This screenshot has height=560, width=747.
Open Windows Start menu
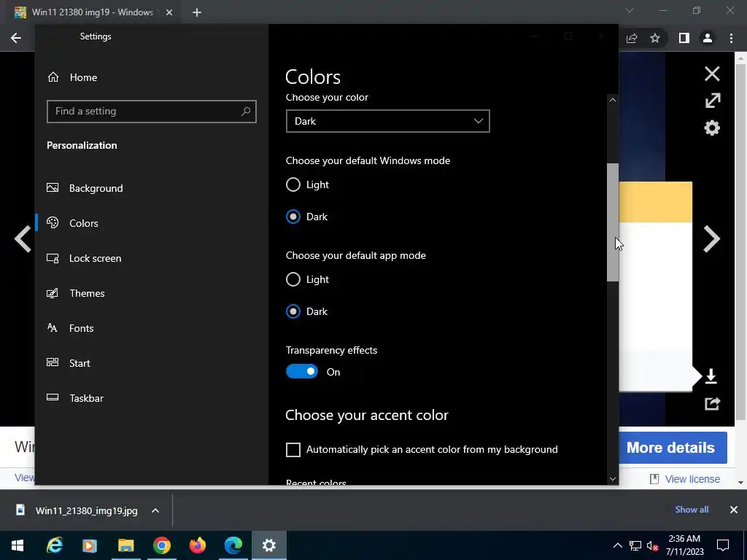[x=18, y=545]
